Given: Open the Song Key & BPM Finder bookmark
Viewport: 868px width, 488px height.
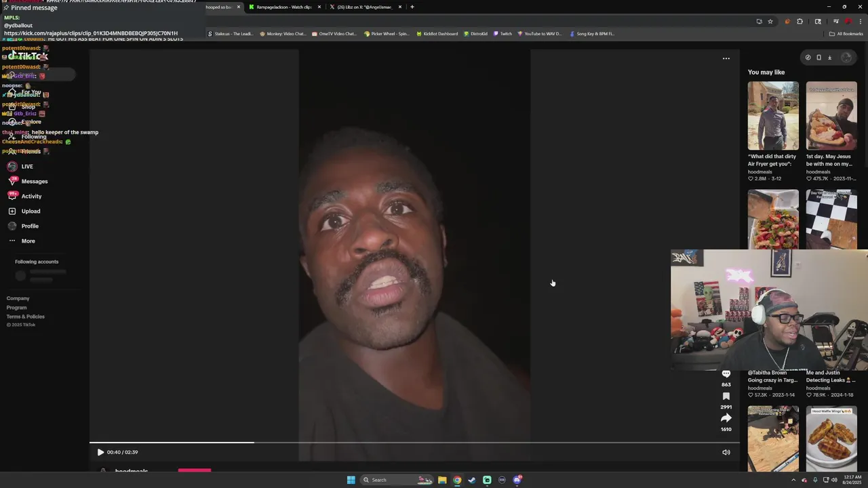Looking at the screenshot, I should tap(592, 34).
